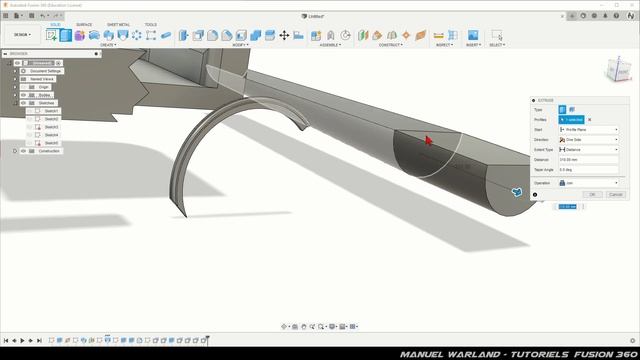Select the Press Pull tool

183,35
